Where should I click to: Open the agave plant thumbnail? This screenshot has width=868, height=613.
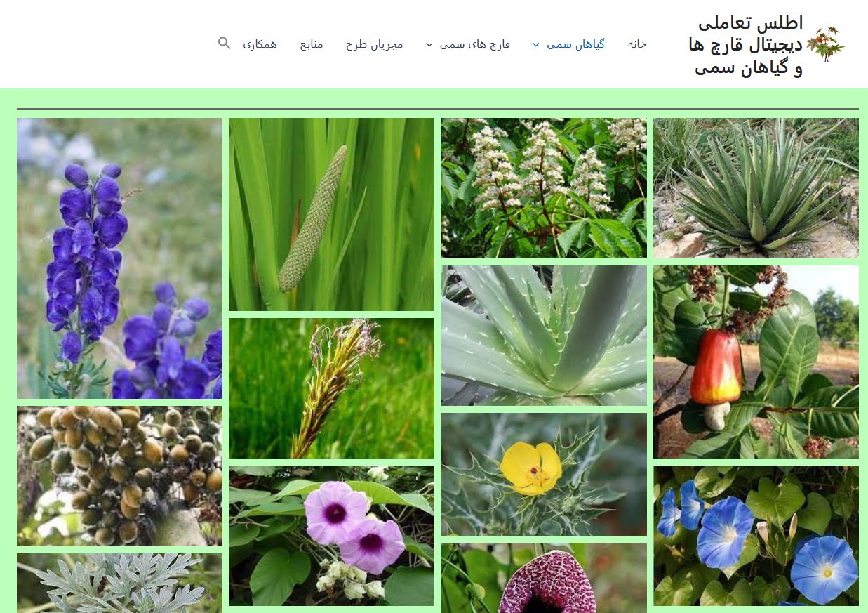pyautogui.click(x=756, y=188)
